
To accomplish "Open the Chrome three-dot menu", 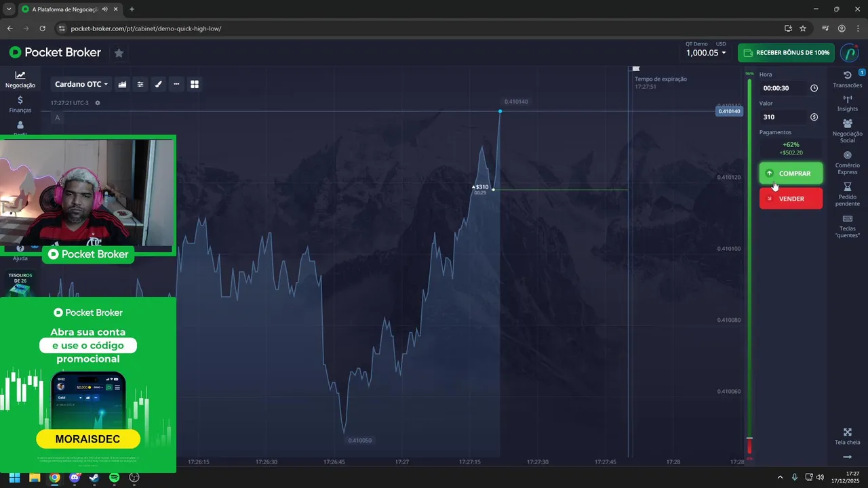I will point(858,28).
